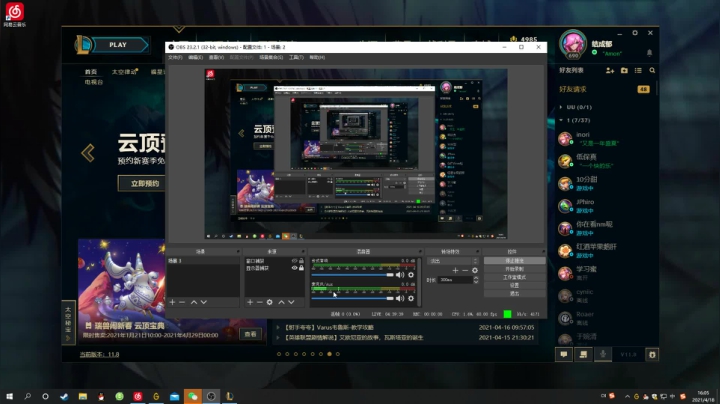Go to previous banner with left chevron
The width and height of the screenshot is (720, 404).
point(88,153)
